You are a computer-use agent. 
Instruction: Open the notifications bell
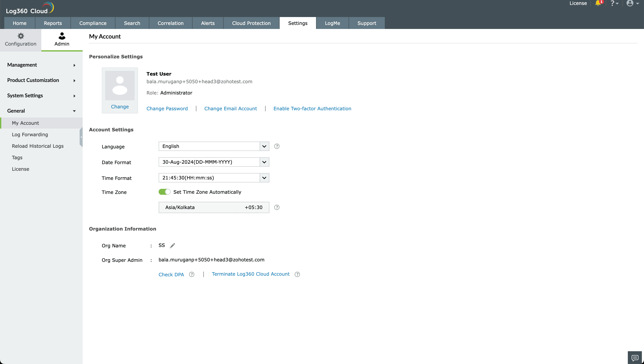[x=598, y=3]
